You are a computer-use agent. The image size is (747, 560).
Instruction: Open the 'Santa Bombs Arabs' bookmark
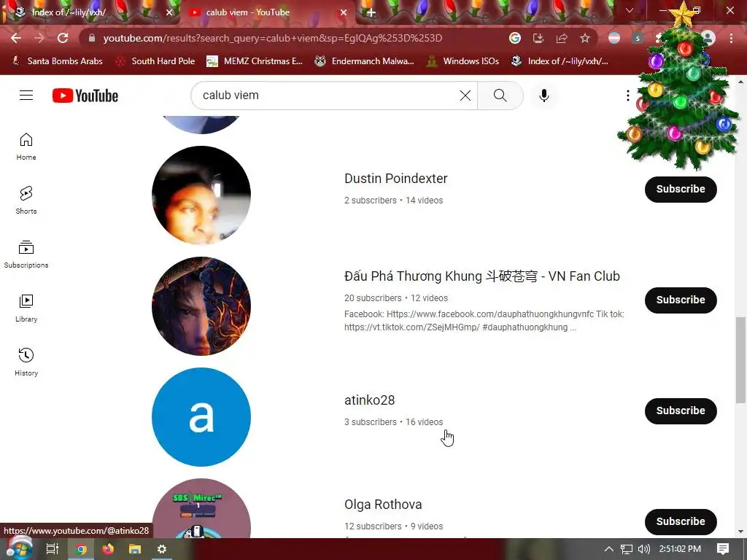(x=57, y=61)
